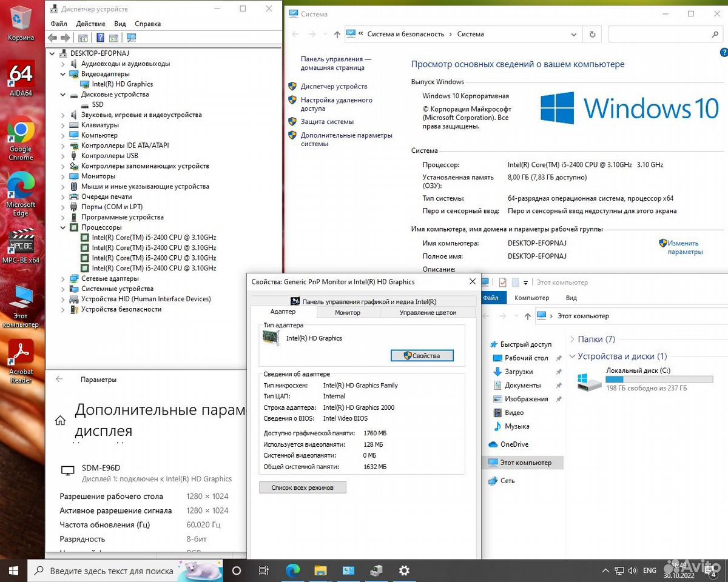728x582 pixels.
Task: Click the Диспетчер устройств link in Система
Action: coord(334,87)
